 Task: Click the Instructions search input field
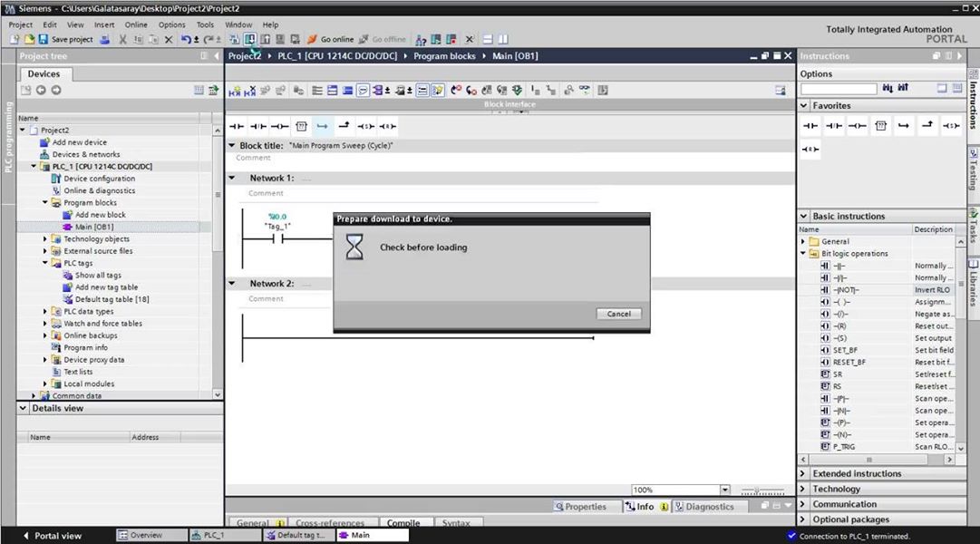click(839, 89)
